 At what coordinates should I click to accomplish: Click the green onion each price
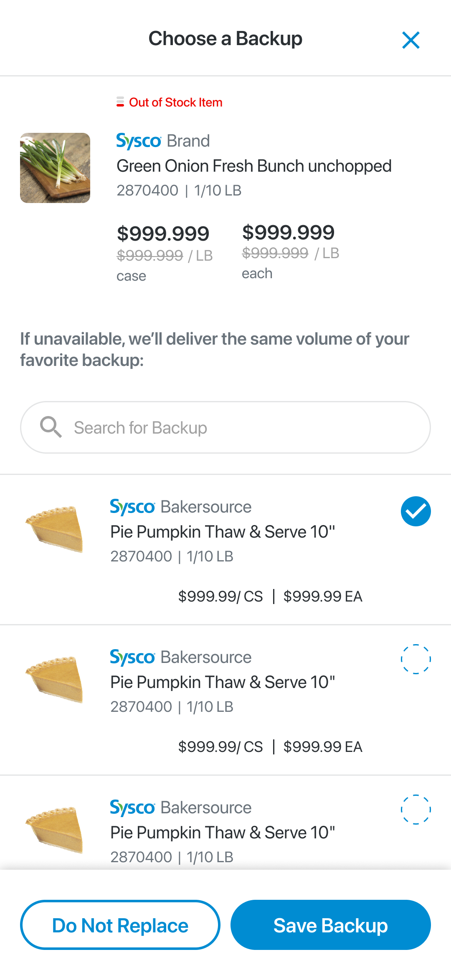(288, 233)
